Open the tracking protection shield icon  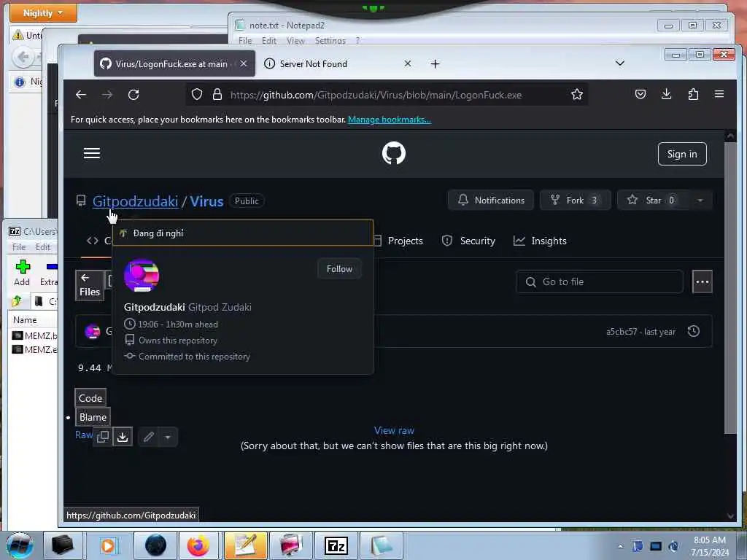point(197,95)
